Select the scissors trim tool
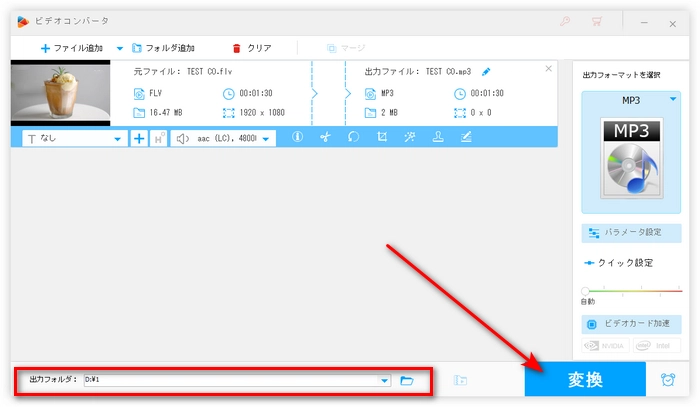Viewport: 700px width, 407px height. pos(325,138)
